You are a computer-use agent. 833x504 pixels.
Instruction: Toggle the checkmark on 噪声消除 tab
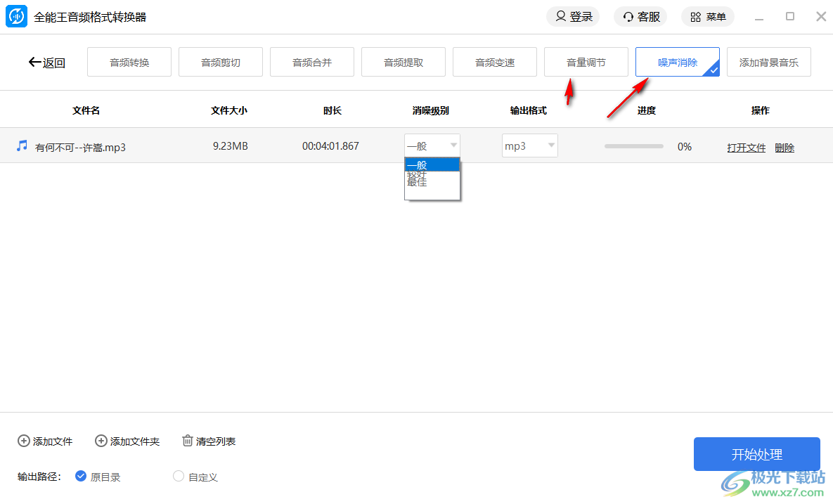click(713, 70)
